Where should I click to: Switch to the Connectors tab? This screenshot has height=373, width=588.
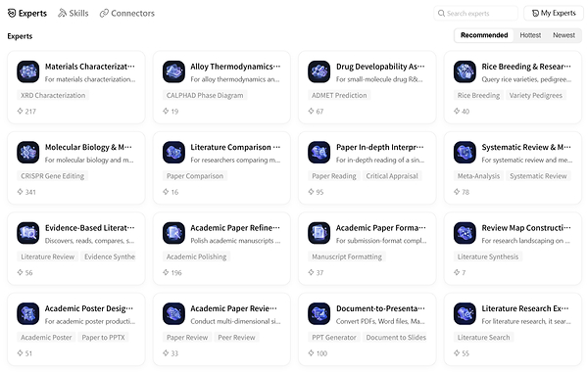click(127, 13)
